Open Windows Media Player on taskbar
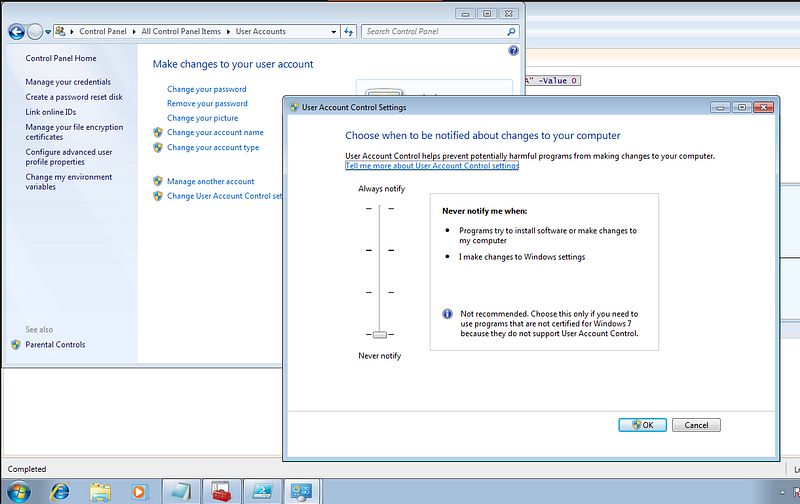Image resolution: width=800 pixels, height=504 pixels. tap(140, 492)
